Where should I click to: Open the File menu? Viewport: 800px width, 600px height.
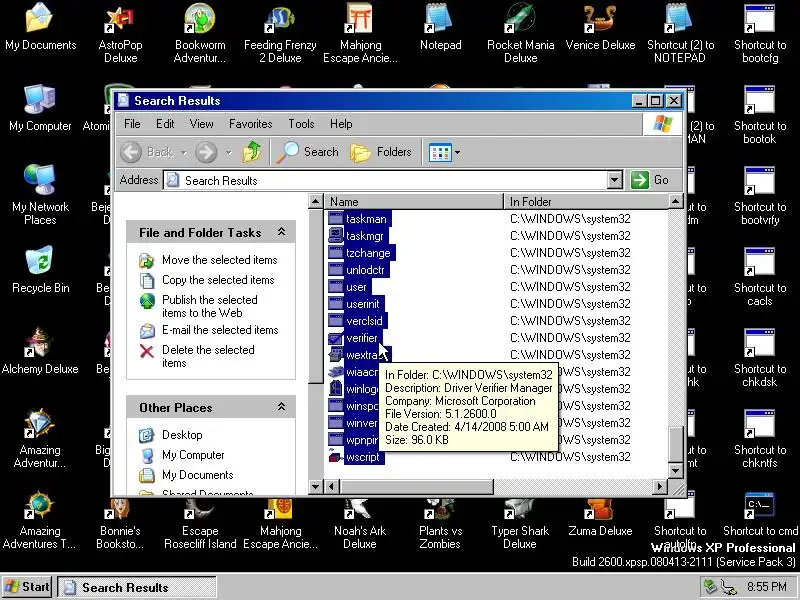132,124
